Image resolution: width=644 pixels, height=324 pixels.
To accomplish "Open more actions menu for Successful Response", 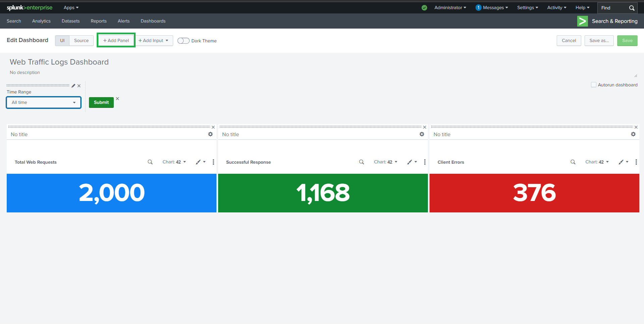I will pos(425,162).
